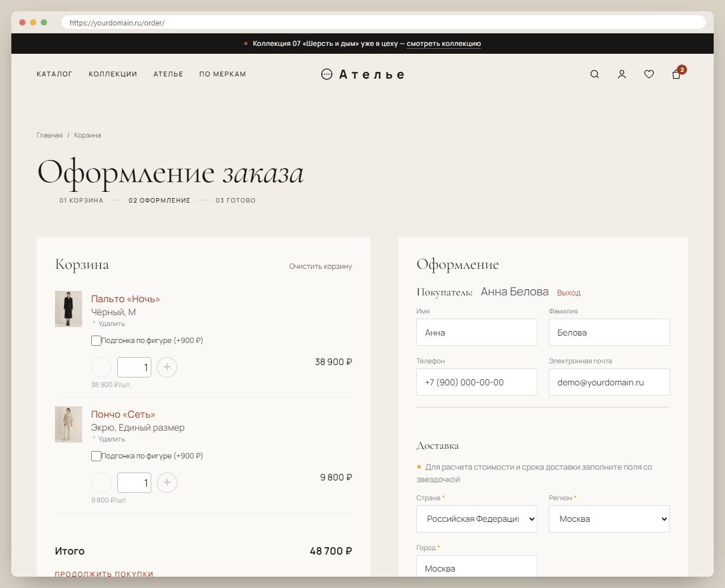
Task: Click the 38 900 ₽ line price
Action: tap(334, 362)
